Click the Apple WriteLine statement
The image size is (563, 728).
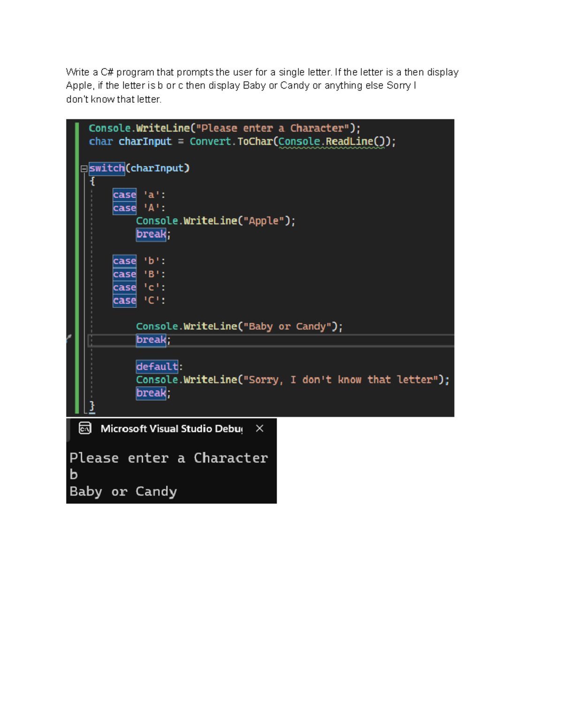tap(215, 220)
